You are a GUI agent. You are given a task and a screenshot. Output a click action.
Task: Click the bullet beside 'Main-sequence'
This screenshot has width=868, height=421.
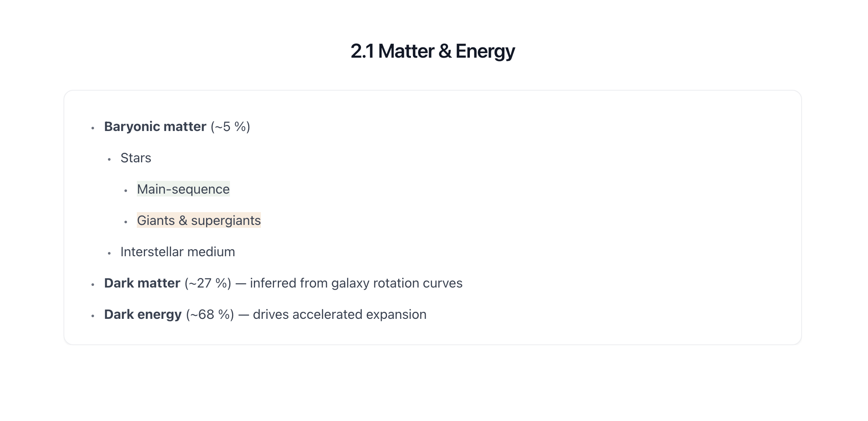(126, 191)
